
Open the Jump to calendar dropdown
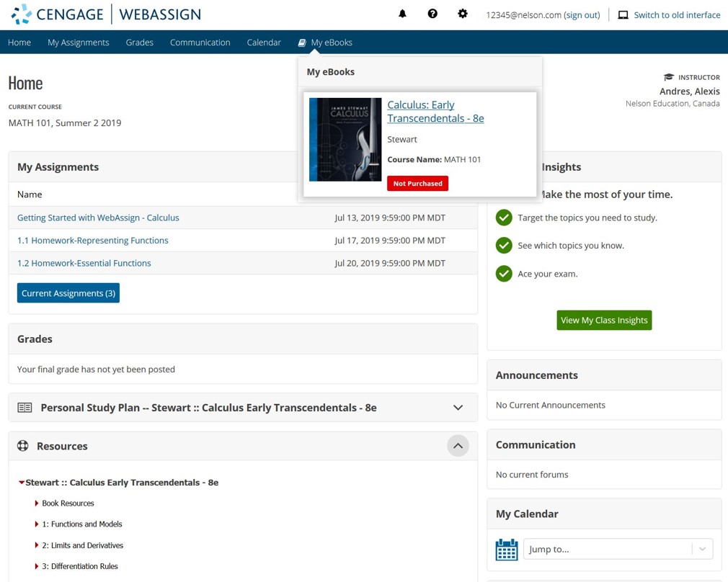click(618, 549)
